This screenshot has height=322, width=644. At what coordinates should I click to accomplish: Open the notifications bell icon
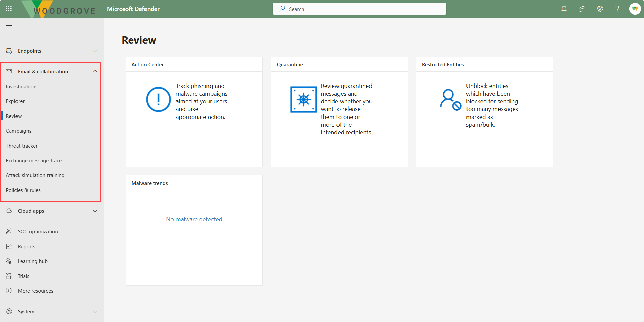[x=564, y=9]
